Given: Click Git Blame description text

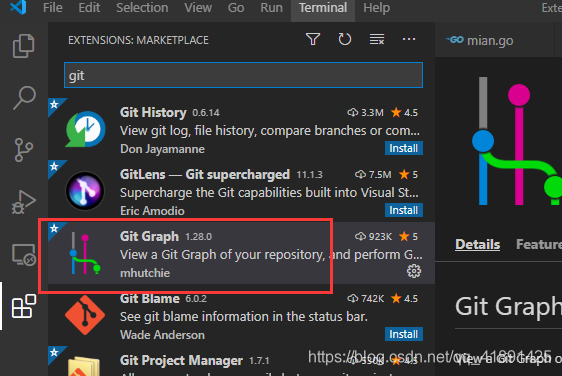Looking at the screenshot, I should point(244,317).
